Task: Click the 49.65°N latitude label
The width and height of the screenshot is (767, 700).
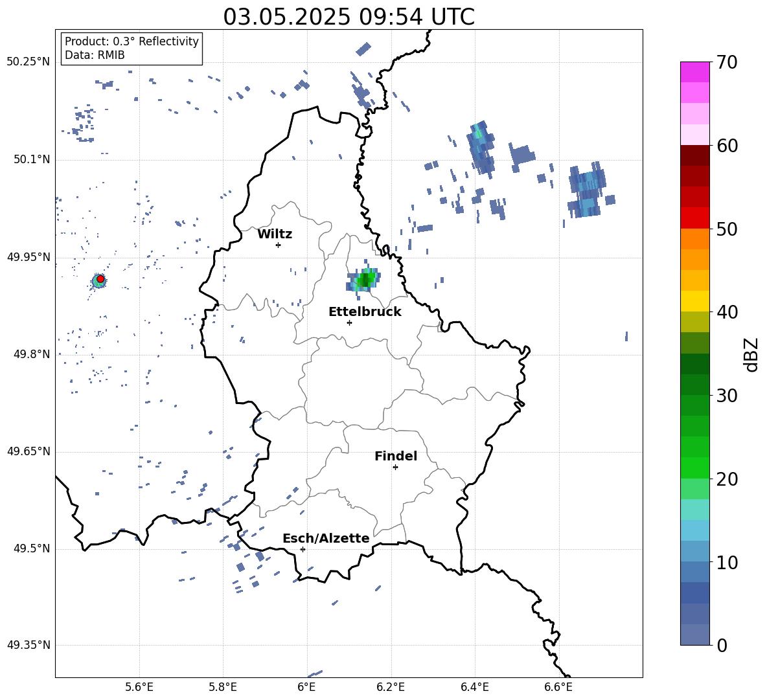Action: tap(29, 451)
